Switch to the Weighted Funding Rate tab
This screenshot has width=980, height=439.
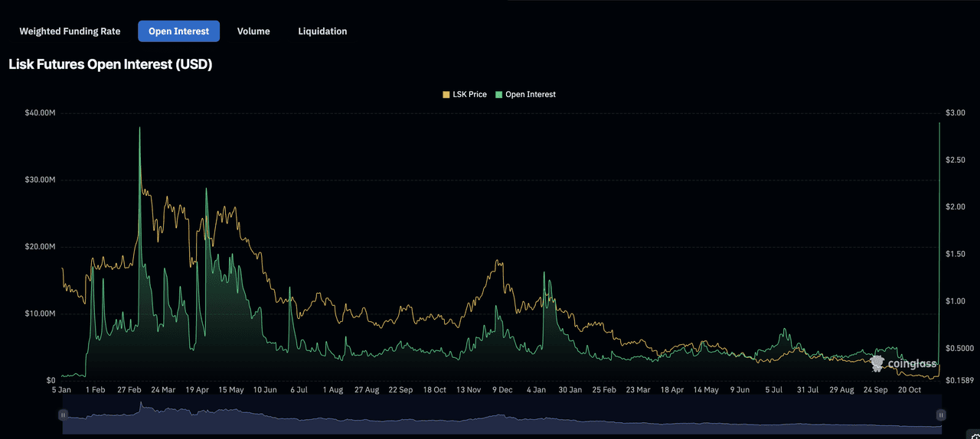pos(70,31)
